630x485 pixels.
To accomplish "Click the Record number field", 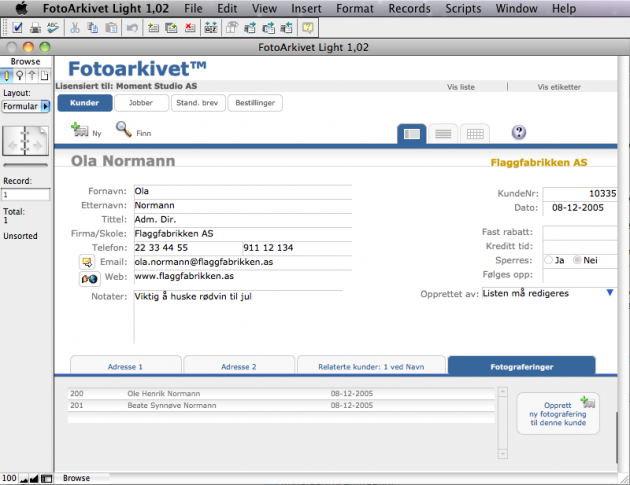I will click(26, 194).
